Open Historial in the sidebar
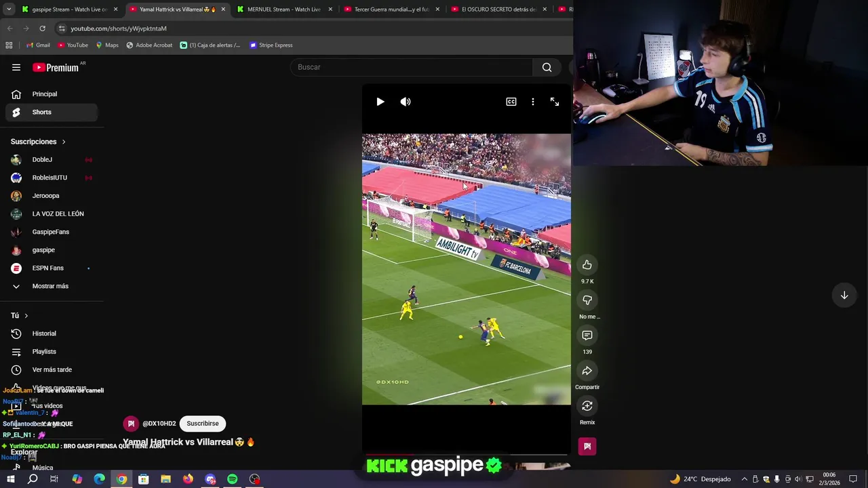The height and width of the screenshot is (488, 868). coord(52,333)
